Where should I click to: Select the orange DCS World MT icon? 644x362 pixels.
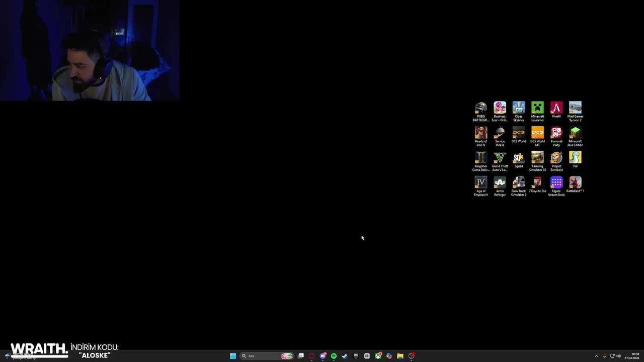[x=537, y=137]
